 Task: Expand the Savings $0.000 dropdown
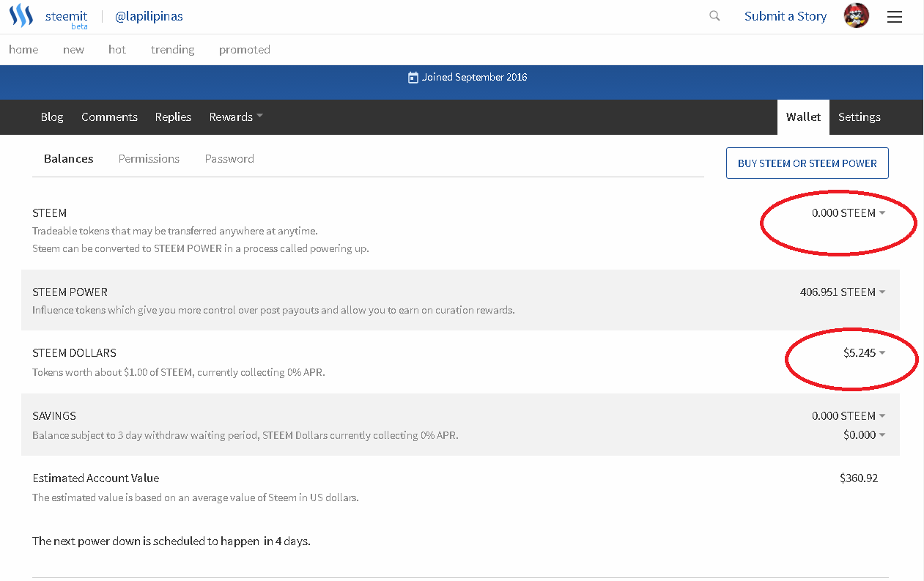click(865, 435)
